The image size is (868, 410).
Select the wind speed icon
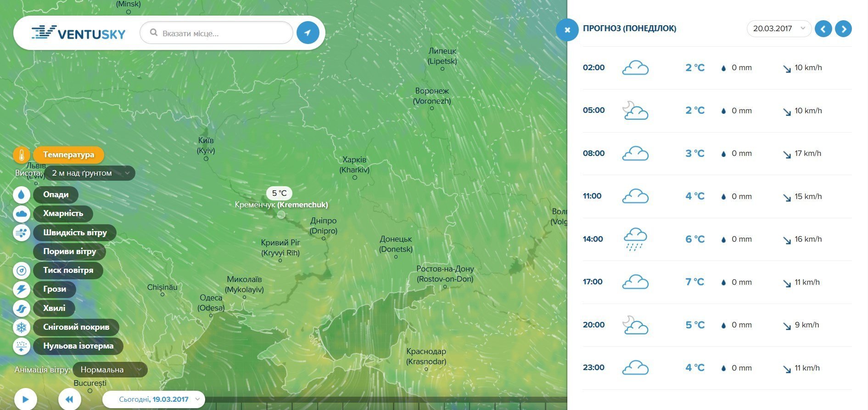pos(22,233)
